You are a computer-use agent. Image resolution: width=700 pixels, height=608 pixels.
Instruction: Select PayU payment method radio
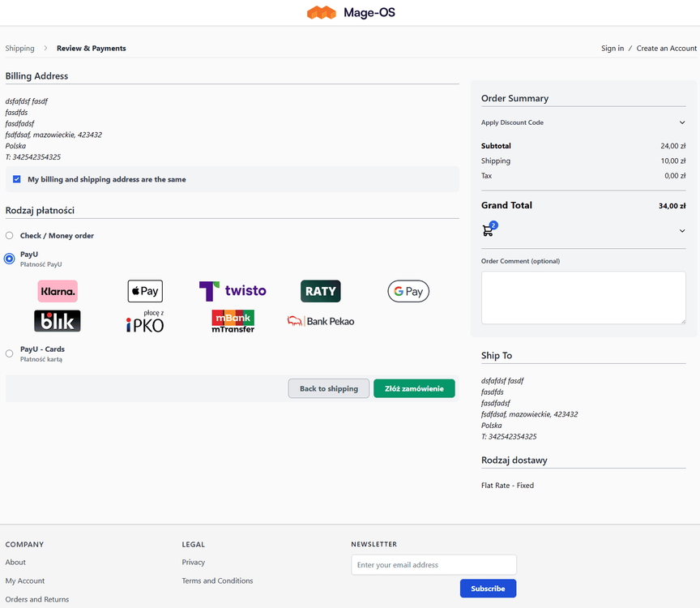10,259
